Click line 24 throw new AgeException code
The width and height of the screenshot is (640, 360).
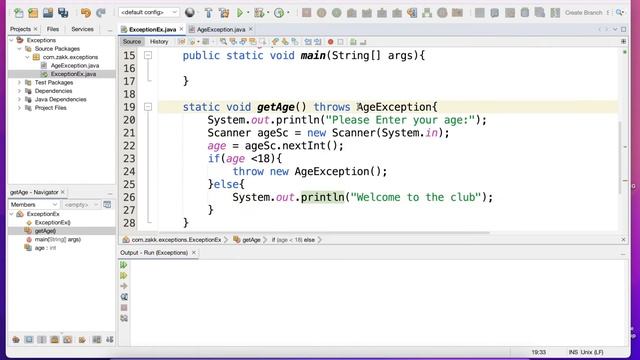coord(310,171)
